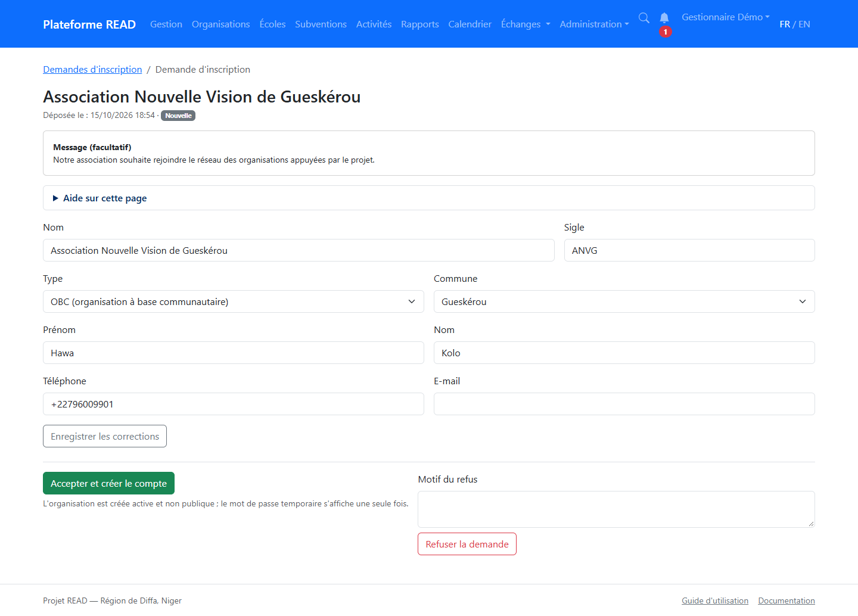Click the red notification count badge
This screenshot has height=616, width=858.
pos(666,32)
